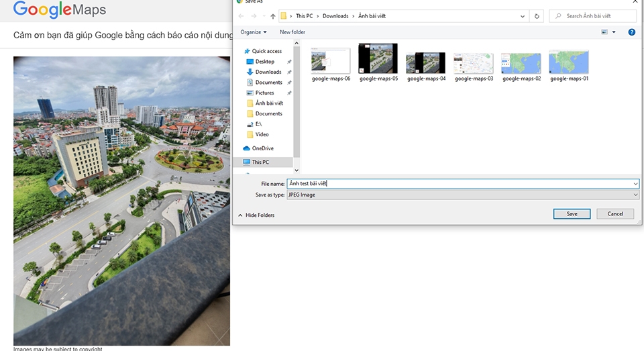This screenshot has height=351, width=644.
Task: Expand the address bar history dropdown
Action: click(x=523, y=16)
